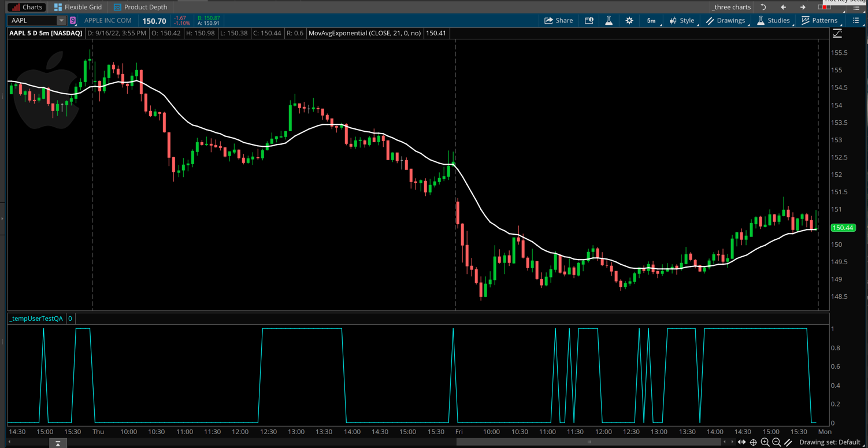Open the news and alerts icon
This screenshot has height=448, width=868.
(x=589, y=20)
